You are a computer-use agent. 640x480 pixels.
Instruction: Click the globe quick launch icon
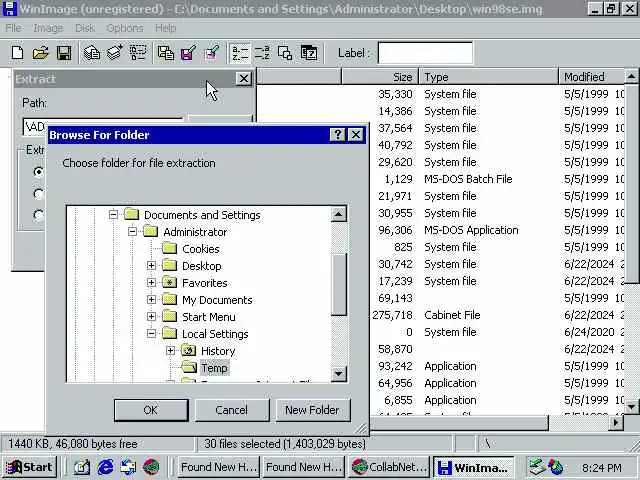tap(151, 467)
